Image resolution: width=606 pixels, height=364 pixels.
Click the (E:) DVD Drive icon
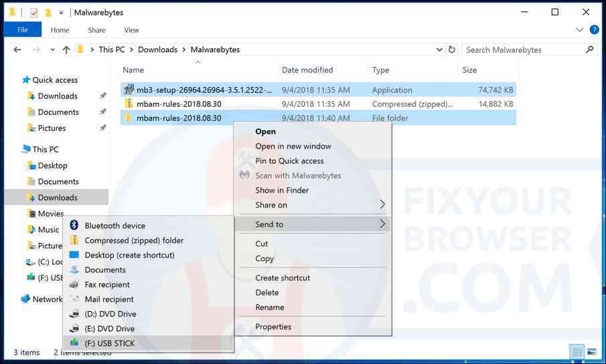(x=74, y=329)
